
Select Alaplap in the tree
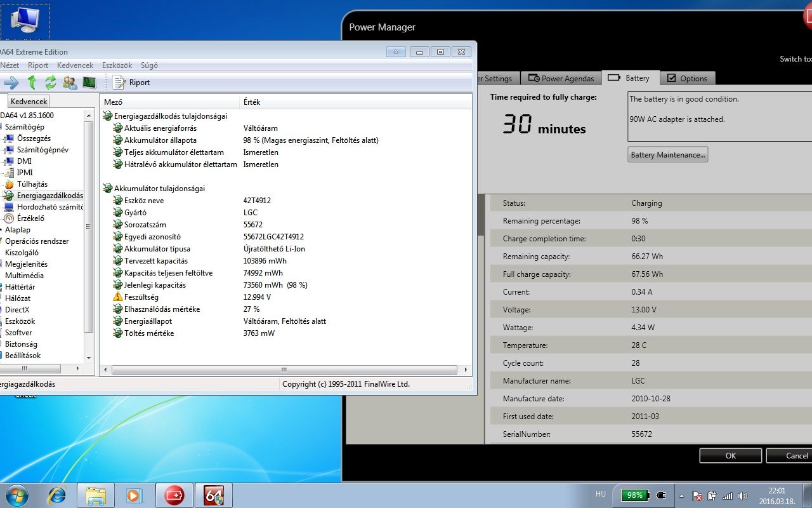click(18, 230)
